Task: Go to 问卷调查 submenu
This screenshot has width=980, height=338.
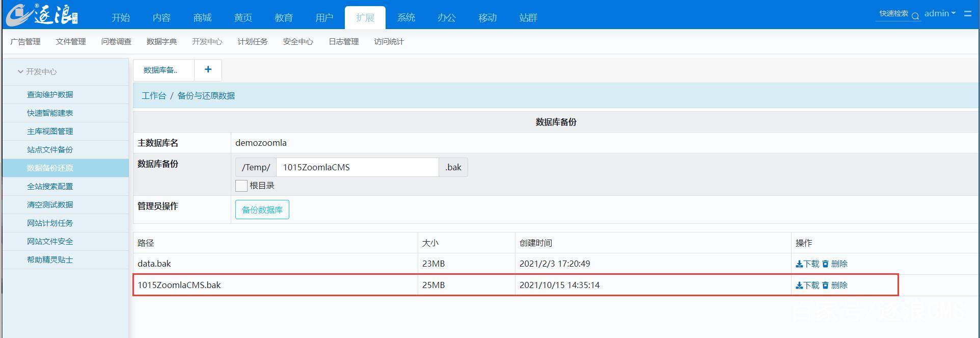Action: pos(116,42)
